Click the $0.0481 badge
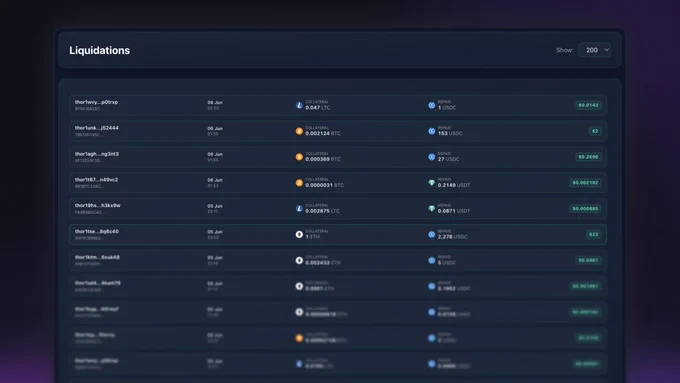680x383 pixels. point(588,260)
